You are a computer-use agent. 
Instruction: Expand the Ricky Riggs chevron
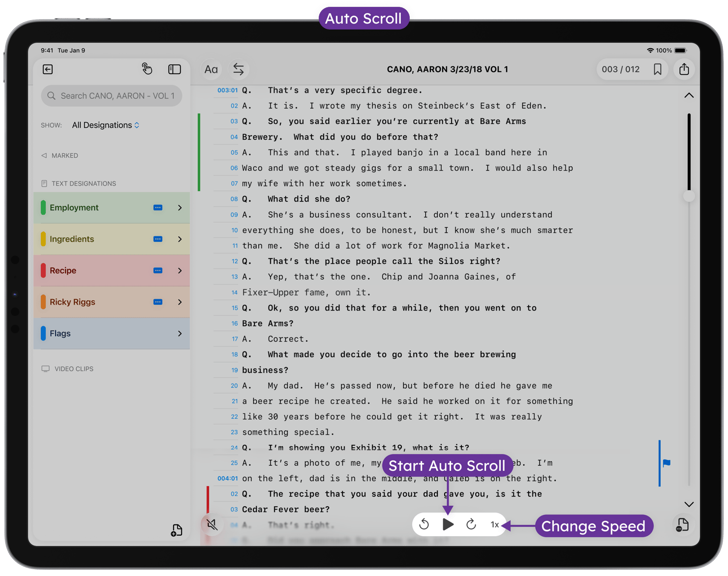point(180,302)
